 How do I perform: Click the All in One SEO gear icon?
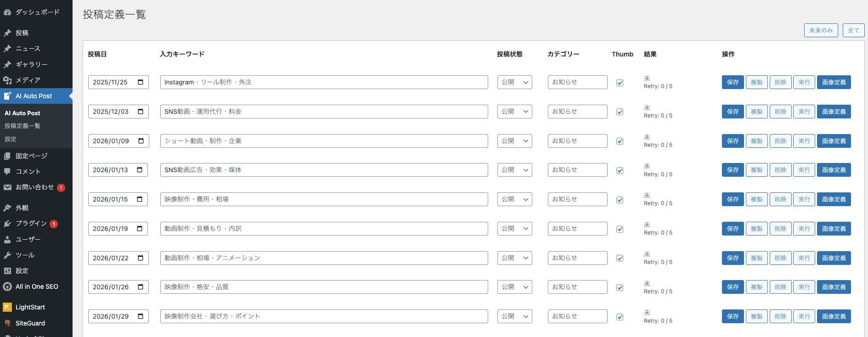pyautogui.click(x=7, y=286)
